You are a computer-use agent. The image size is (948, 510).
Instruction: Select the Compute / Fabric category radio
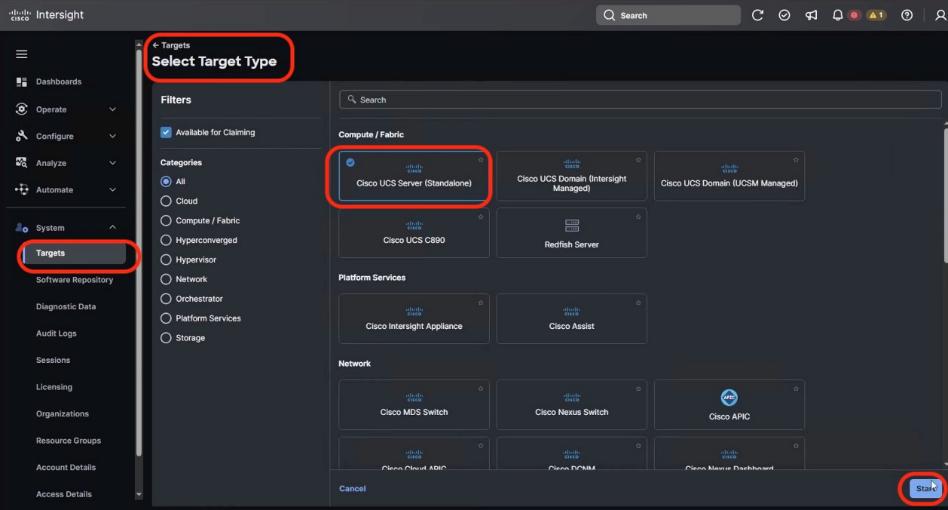(x=166, y=221)
